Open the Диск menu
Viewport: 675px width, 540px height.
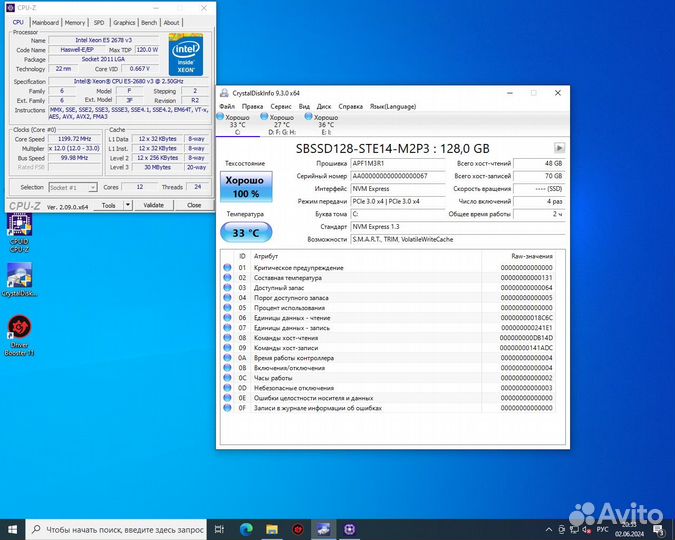[324, 106]
